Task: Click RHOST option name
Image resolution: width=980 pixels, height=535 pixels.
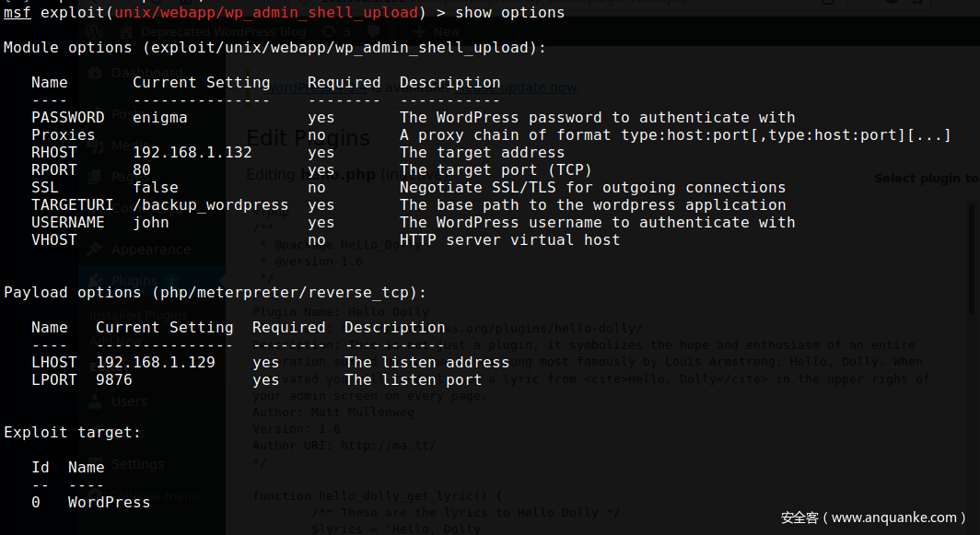Action: tap(54, 153)
